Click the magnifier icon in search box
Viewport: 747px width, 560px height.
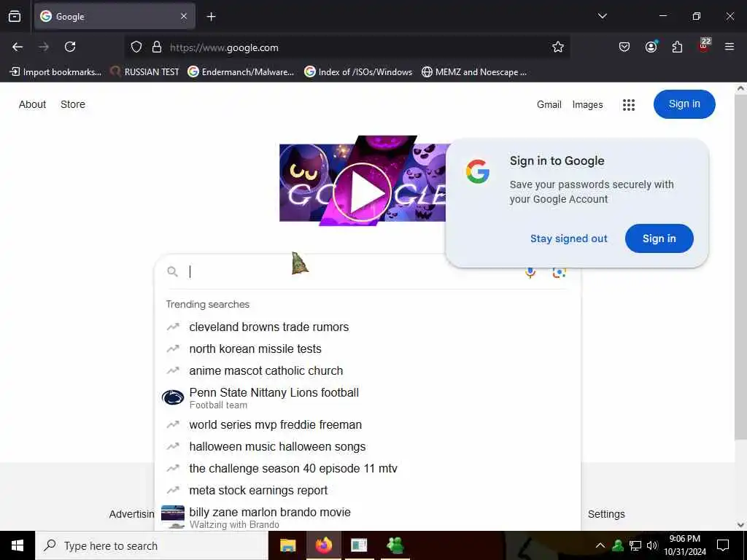[x=172, y=271]
